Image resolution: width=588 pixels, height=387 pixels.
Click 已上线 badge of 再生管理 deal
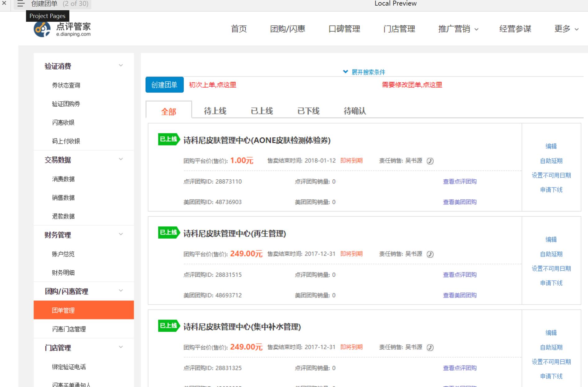[x=169, y=233]
